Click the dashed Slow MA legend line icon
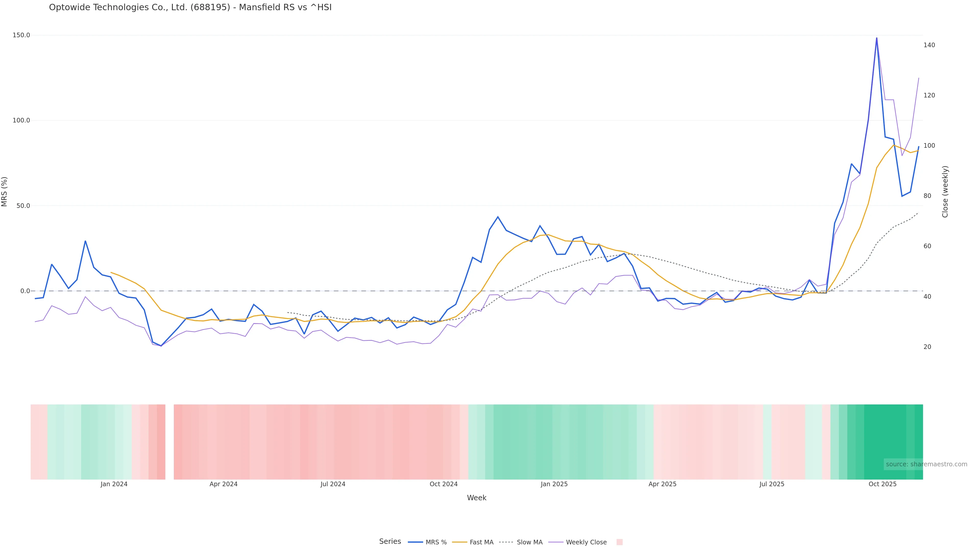The image size is (980, 551). [x=506, y=542]
